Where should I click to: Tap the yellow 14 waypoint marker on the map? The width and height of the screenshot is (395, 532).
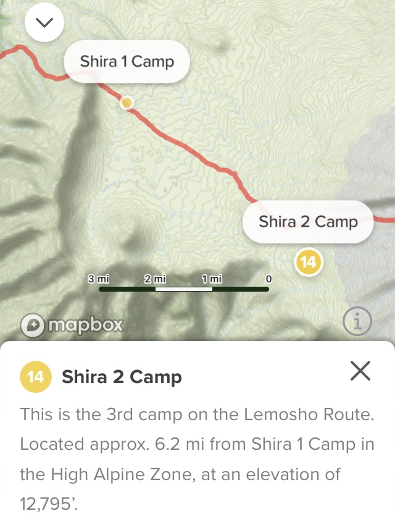click(308, 262)
